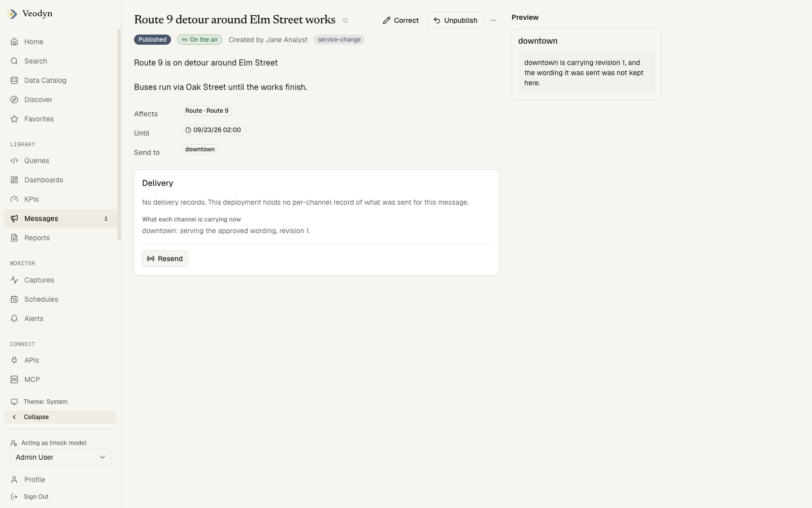
Task: Open Schedules calendar icon
Action: pyautogui.click(x=14, y=299)
